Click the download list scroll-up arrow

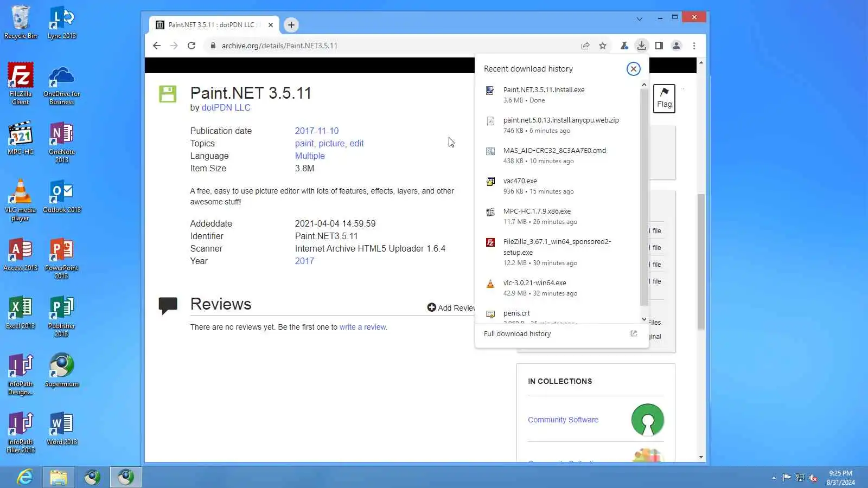tap(644, 85)
